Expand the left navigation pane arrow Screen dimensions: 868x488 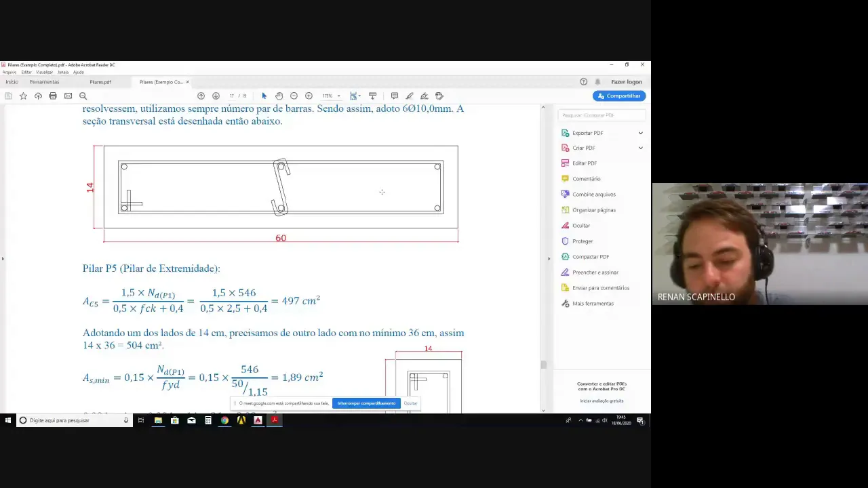point(2,258)
